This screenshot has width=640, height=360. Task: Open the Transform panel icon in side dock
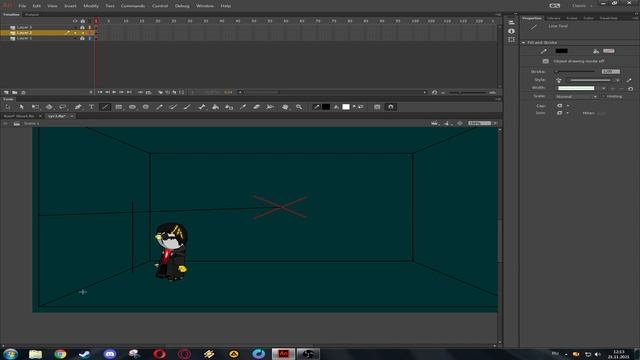[511, 40]
